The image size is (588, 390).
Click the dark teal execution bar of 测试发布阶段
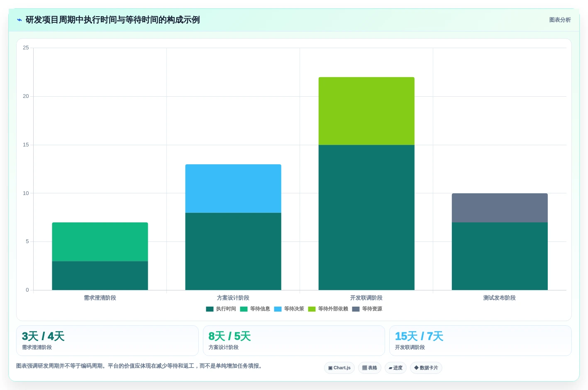coord(500,256)
